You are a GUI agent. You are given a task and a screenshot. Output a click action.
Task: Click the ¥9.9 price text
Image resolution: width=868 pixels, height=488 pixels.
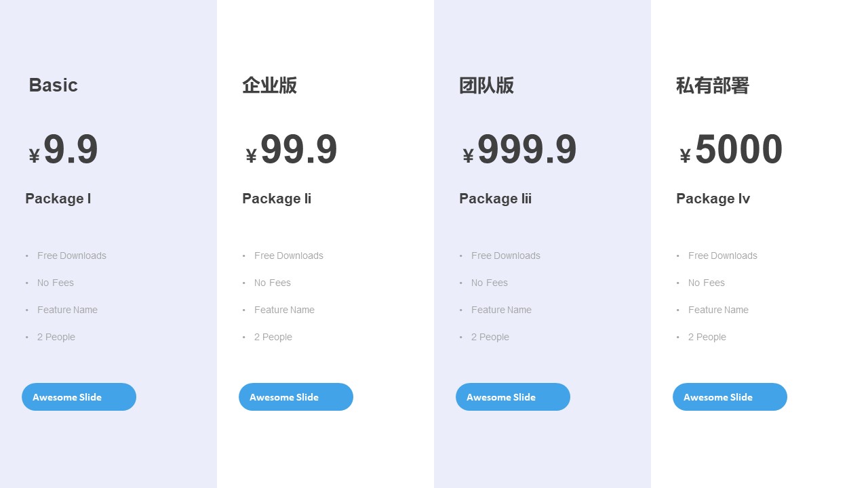tap(63, 150)
